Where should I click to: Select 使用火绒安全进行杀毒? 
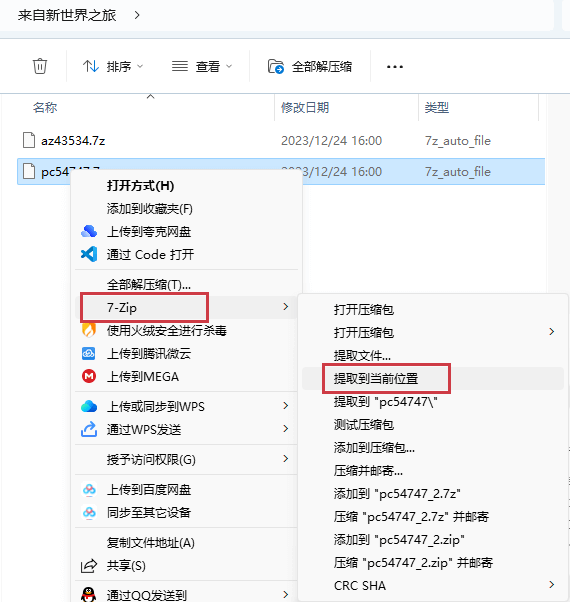pyautogui.click(x=167, y=331)
